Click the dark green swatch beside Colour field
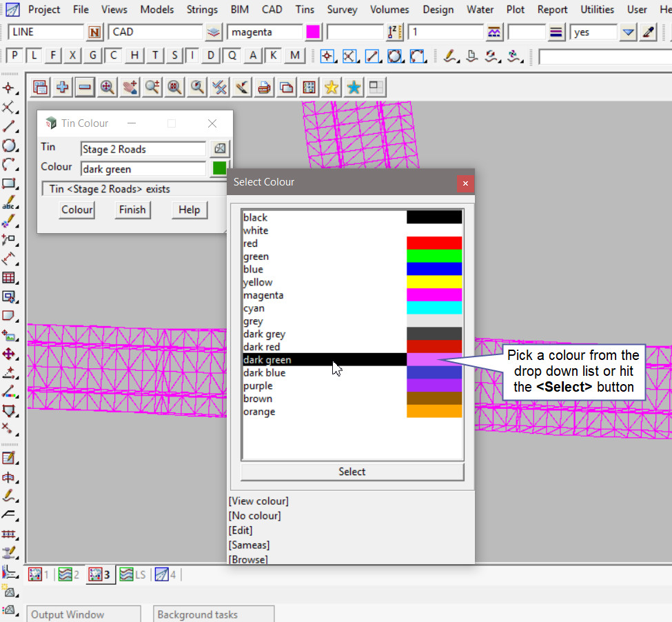This screenshot has width=672, height=622. (x=219, y=168)
